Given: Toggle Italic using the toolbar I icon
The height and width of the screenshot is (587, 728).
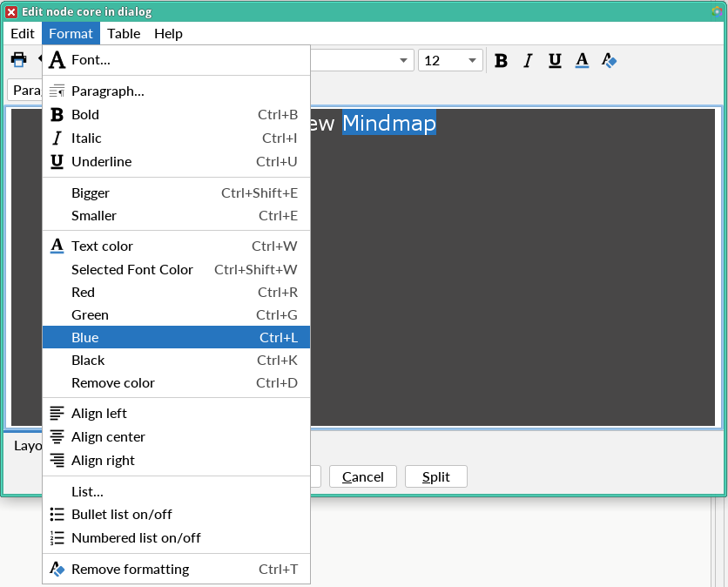Looking at the screenshot, I should pyautogui.click(x=528, y=61).
